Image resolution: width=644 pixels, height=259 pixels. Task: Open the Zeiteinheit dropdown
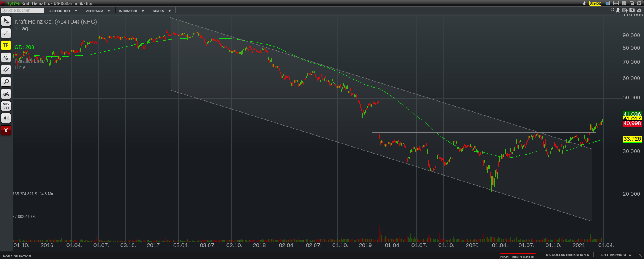click(x=63, y=11)
